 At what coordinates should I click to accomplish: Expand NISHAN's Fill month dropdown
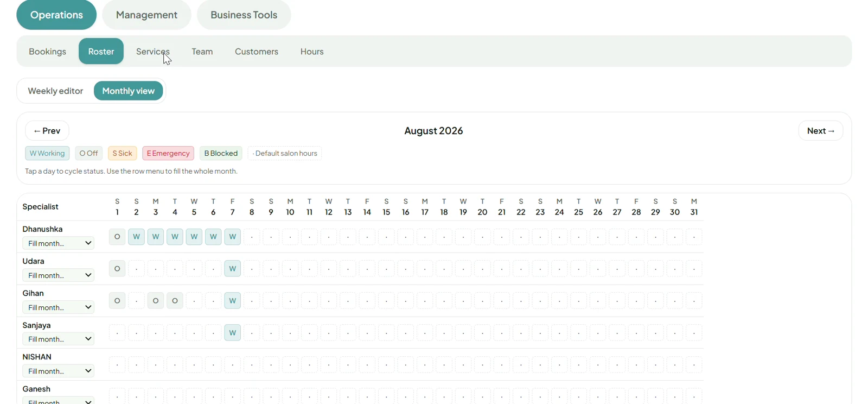pyautogui.click(x=59, y=371)
